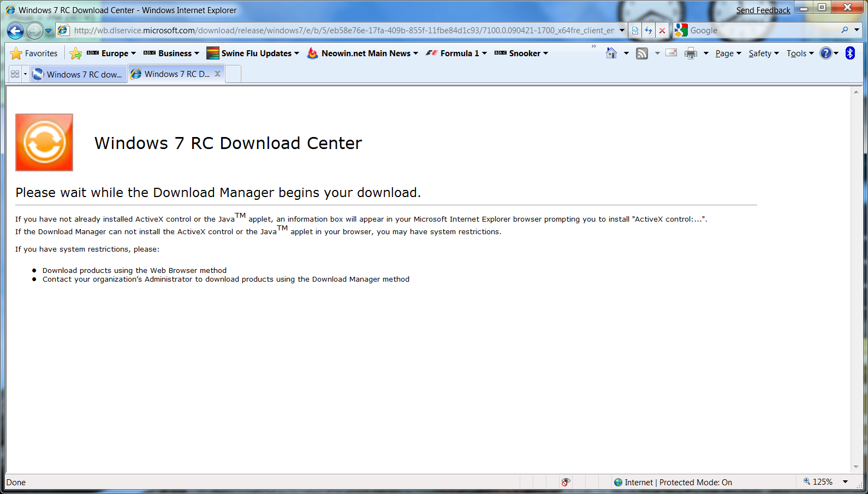Click the RSS Feeds icon
868x494 pixels.
[x=642, y=53]
